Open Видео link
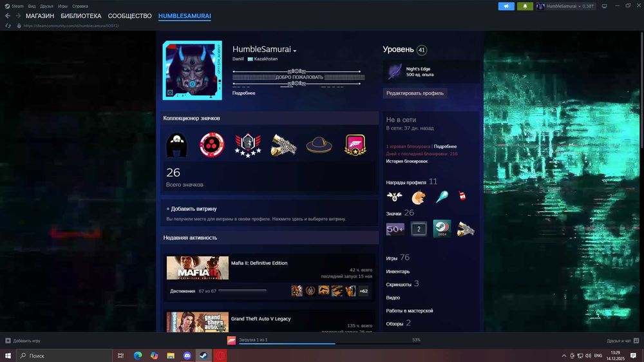644x362 pixels. tap(393, 298)
